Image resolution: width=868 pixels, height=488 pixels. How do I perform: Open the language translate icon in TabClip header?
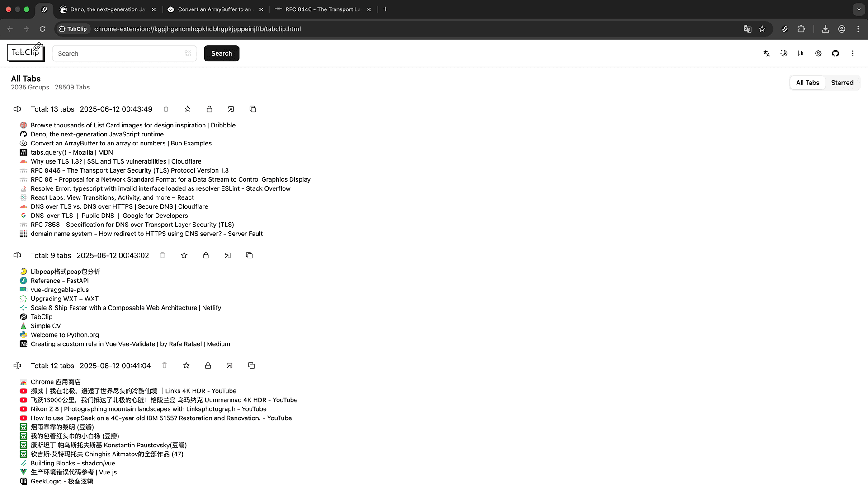click(x=767, y=53)
